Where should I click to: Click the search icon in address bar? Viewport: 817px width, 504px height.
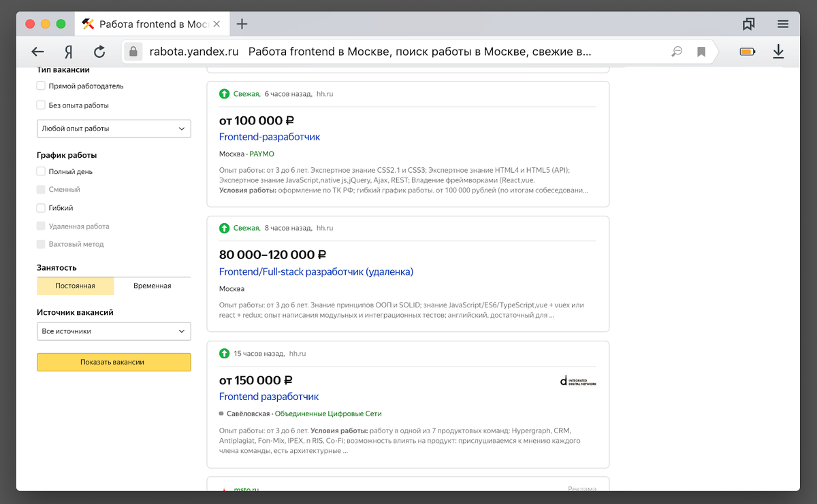(677, 52)
